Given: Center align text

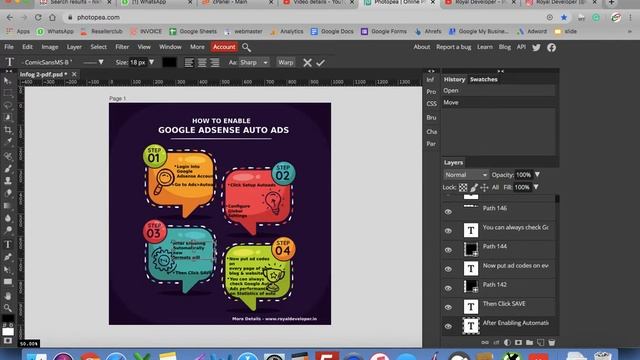Looking at the screenshot, I should (x=202, y=62).
